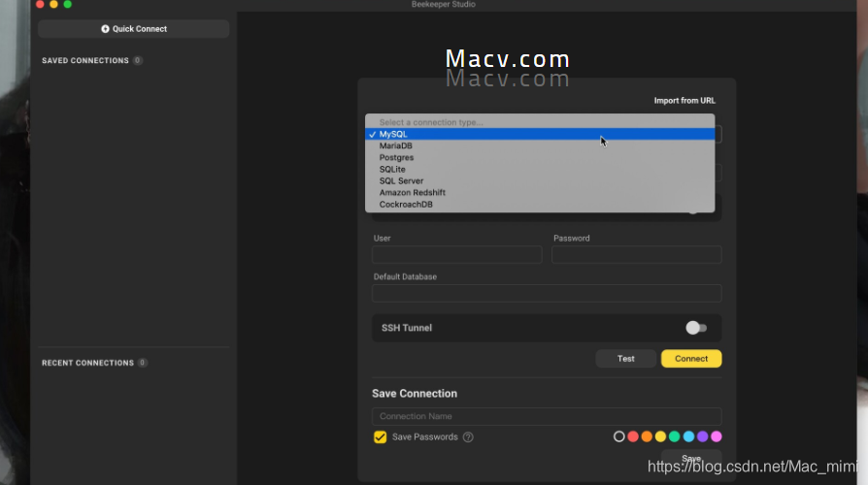Select the empty no-color swatch
Viewport: 868px width, 485px height.
tap(618, 436)
